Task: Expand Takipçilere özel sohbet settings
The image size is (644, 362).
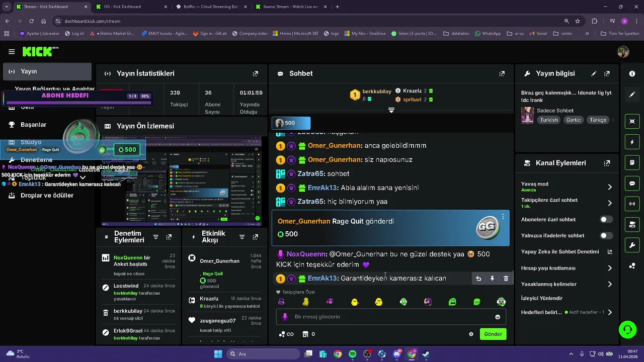Action: 610,203
